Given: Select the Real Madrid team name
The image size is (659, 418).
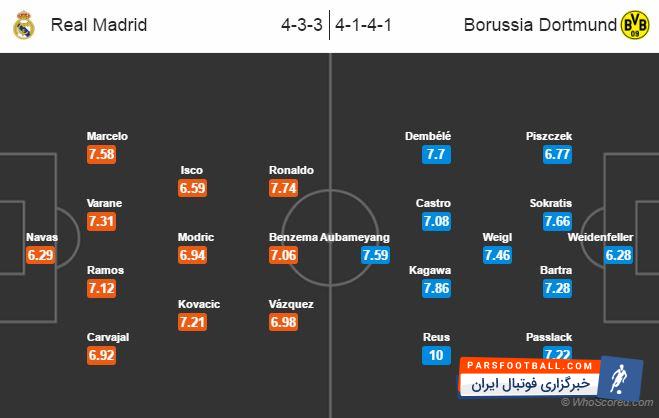Looking at the screenshot, I should click(x=98, y=24).
